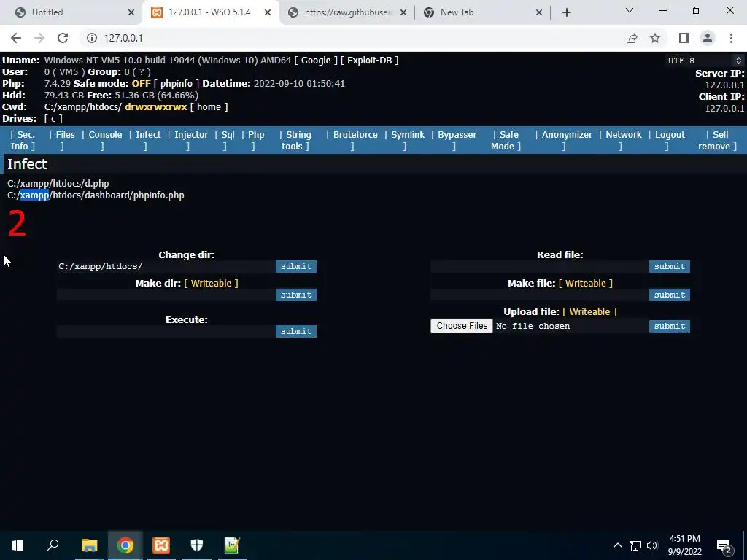Open the Bruteforce menu item
The image size is (747, 560).
pos(352,141)
